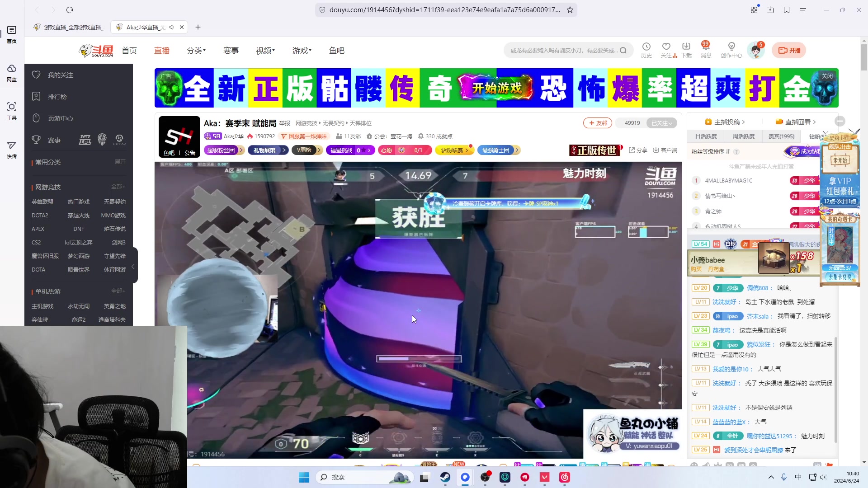Open Windows Start menu
This screenshot has height=488, width=868.
[x=304, y=477]
